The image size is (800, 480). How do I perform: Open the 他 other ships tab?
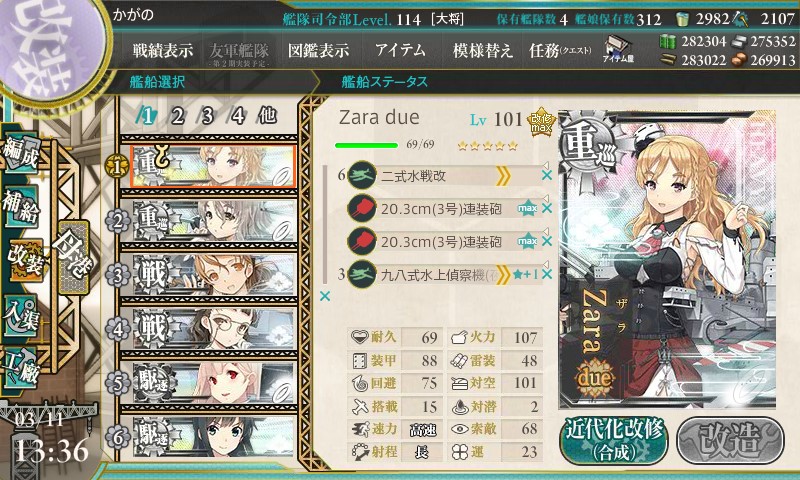267,116
